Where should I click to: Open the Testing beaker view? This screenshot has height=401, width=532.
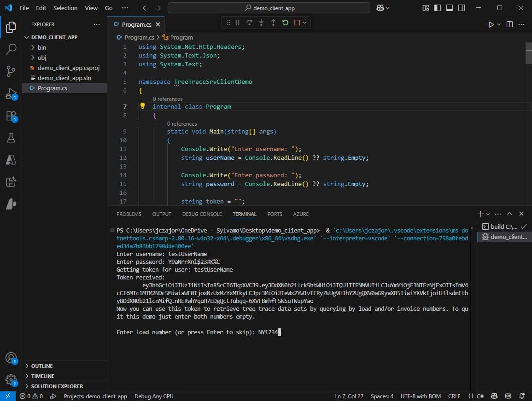click(x=11, y=138)
